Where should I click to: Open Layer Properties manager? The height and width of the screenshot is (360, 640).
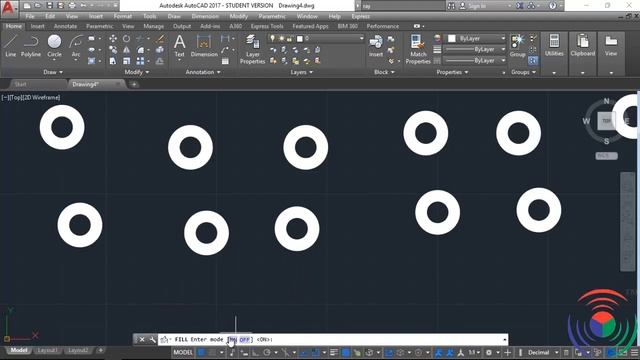click(x=252, y=49)
